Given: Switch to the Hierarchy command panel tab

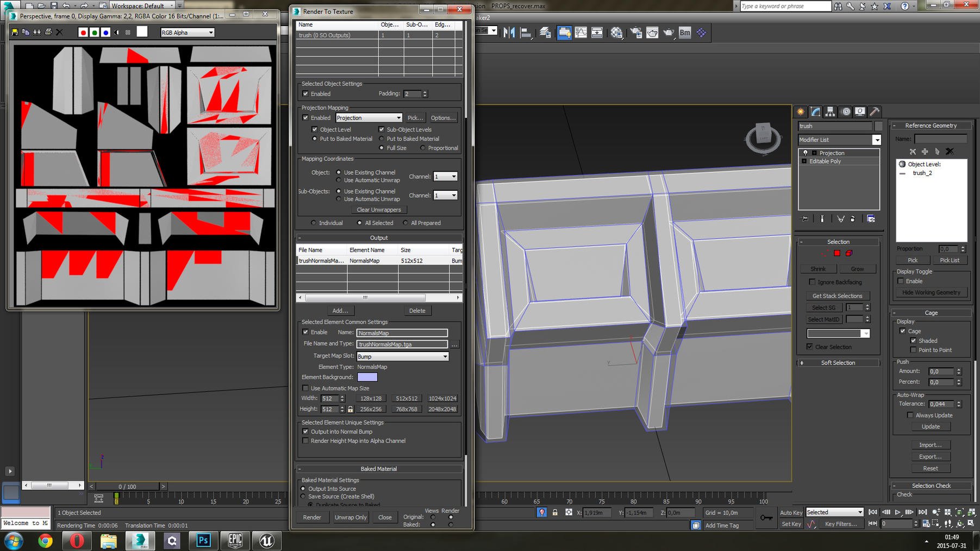Looking at the screenshot, I should [x=829, y=111].
